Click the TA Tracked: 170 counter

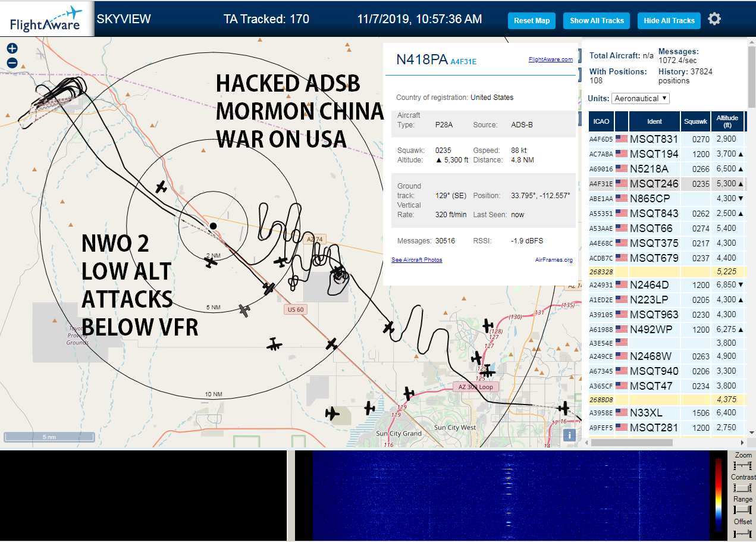266,19
